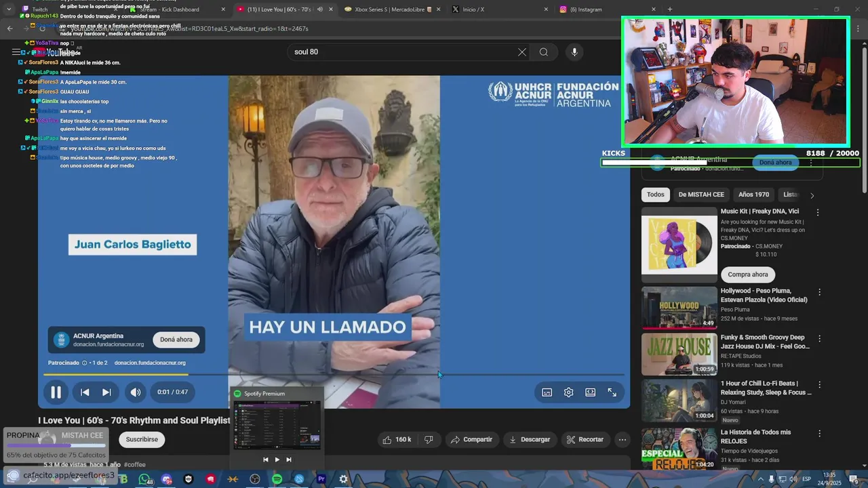
Task: Dislike the current video
Action: (x=429, y=439)
